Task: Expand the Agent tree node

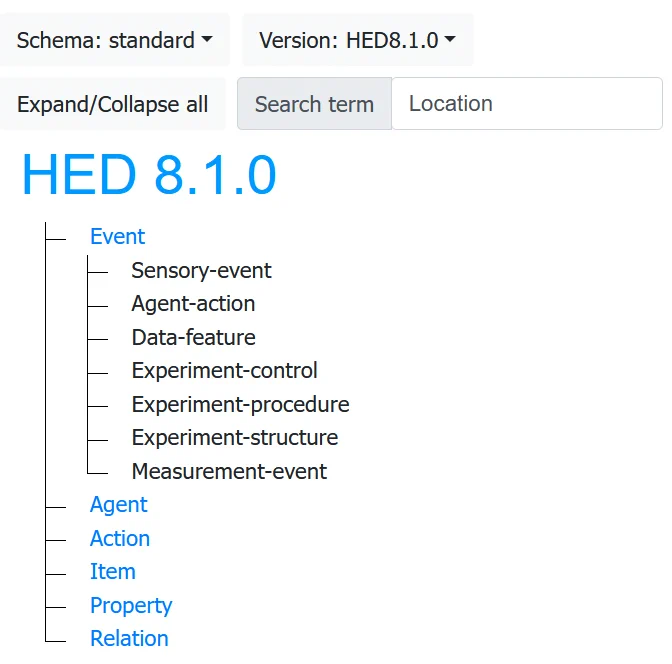Action: point(119,505)
